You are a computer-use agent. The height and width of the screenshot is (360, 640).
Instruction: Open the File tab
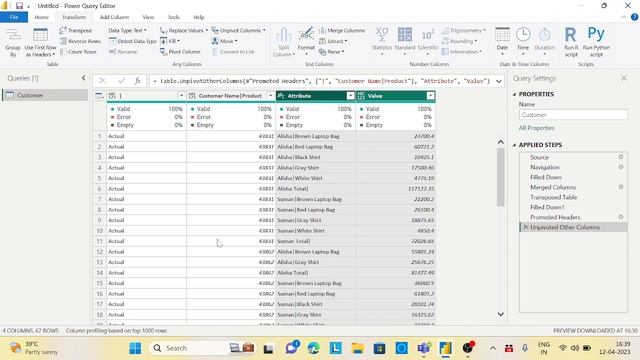pos(14,17)
